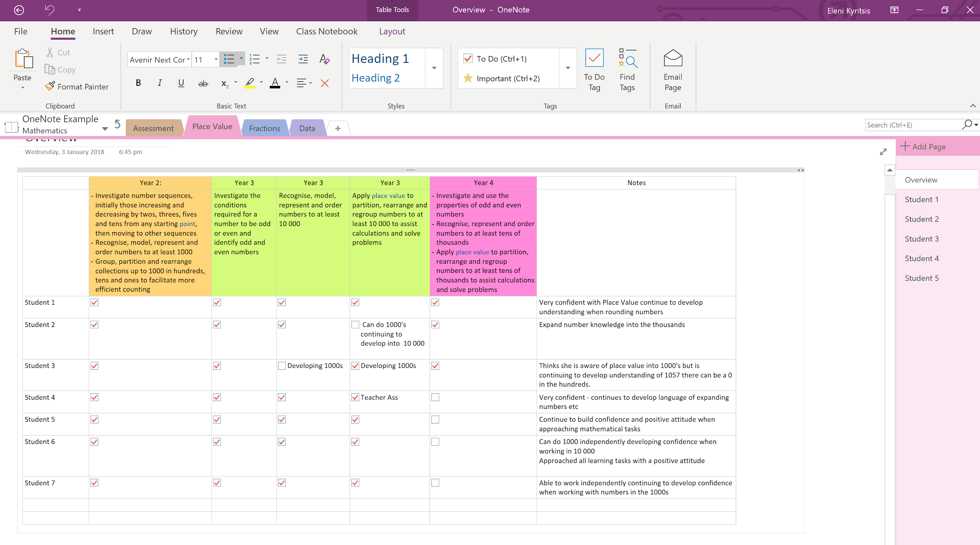
Task: Apply subscript formatting
Action: point(224,83)
